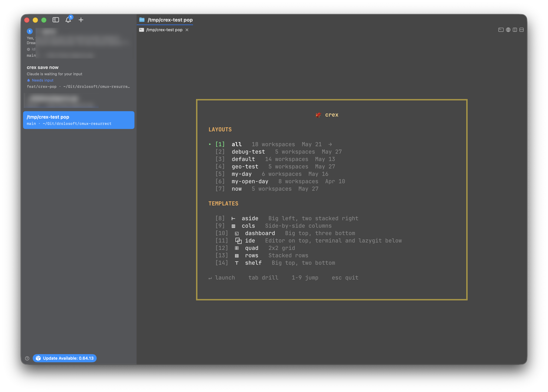Select layout debug-test
Screen dimensions: 548x392
tap(278, 152)
